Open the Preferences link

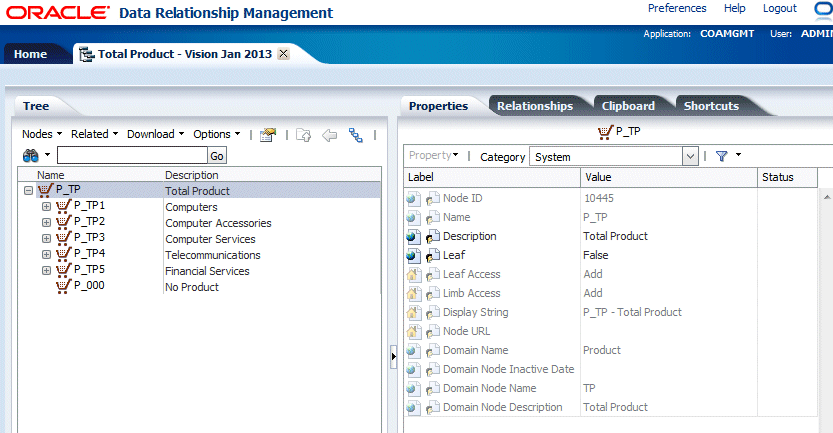[677, 9]
